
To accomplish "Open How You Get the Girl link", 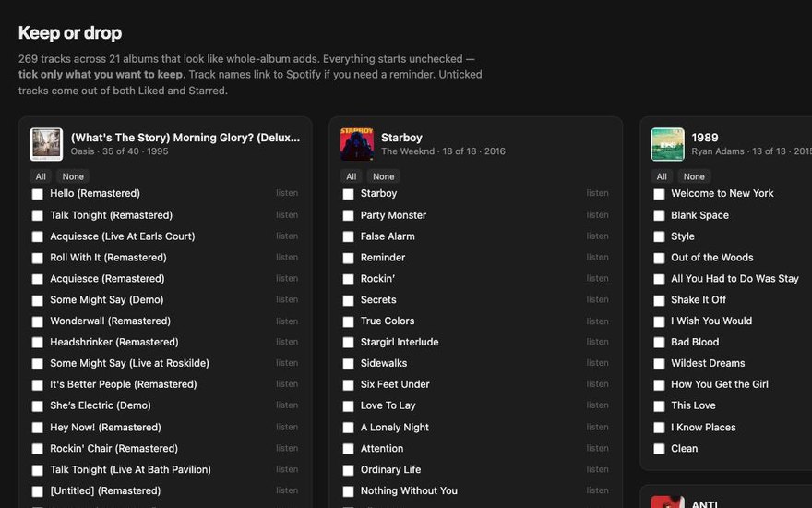I will coord(720,384).
